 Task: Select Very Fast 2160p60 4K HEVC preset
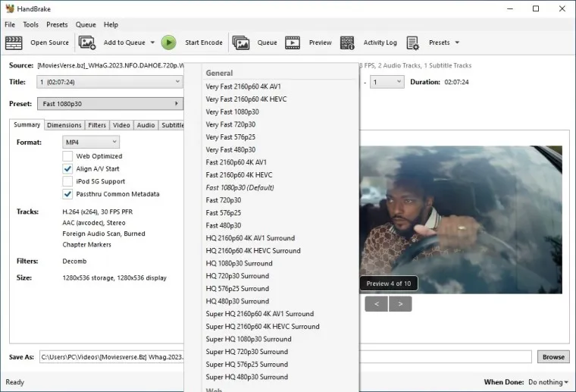(246, 99)
